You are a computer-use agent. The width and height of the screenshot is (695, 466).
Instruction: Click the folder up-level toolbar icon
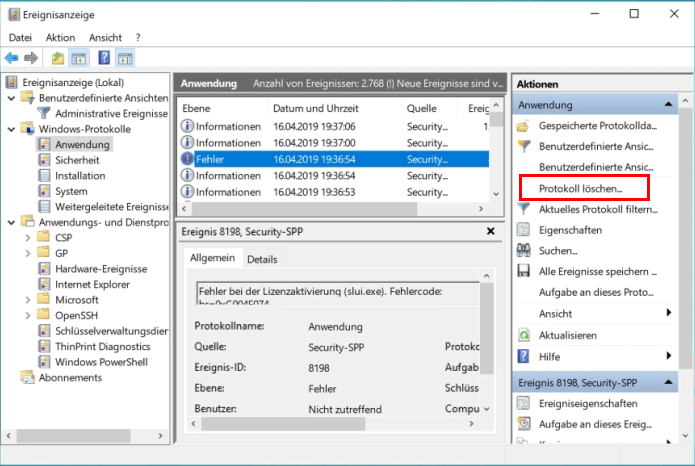tap(58, 58)
